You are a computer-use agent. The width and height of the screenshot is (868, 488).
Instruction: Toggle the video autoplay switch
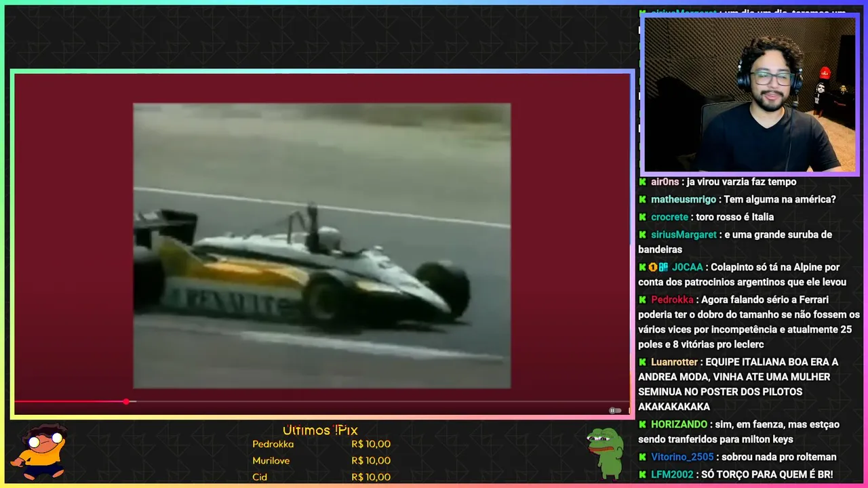pos(615,410)
